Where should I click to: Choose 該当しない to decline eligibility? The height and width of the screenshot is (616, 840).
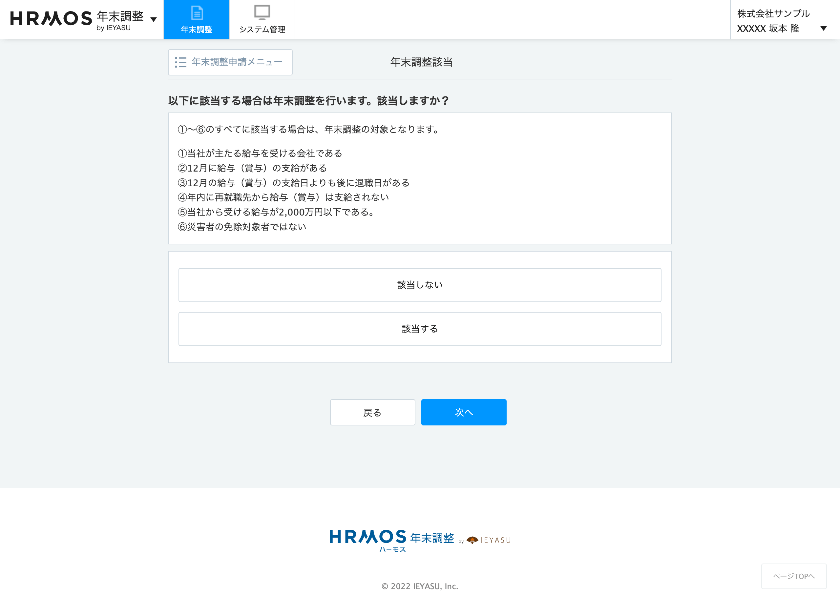click(x=419, y=284)
